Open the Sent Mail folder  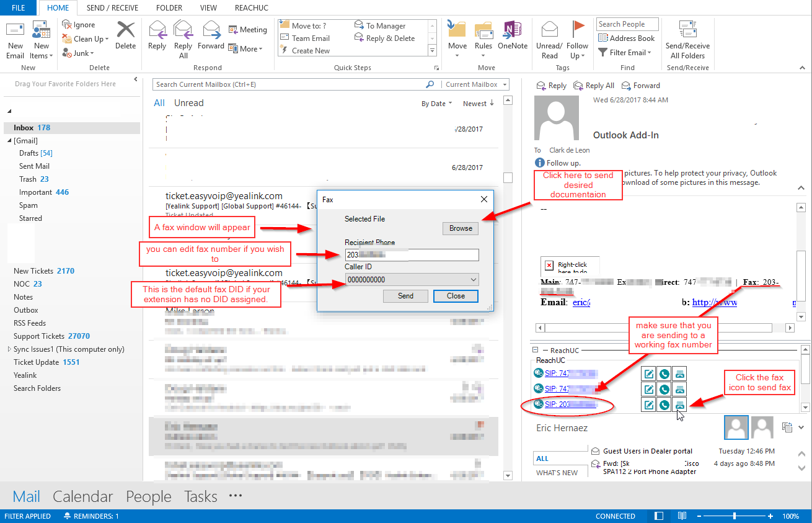click(34, 166)
